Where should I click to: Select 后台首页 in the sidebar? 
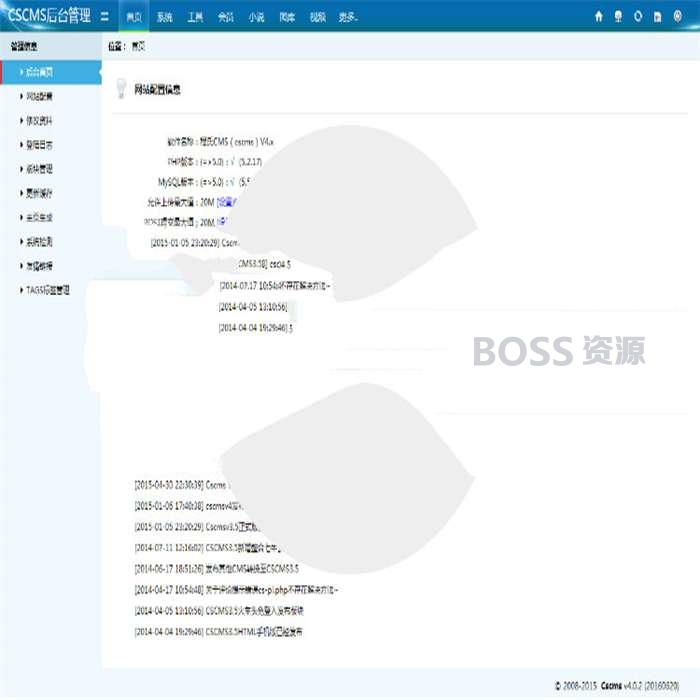tap(51, 72)
